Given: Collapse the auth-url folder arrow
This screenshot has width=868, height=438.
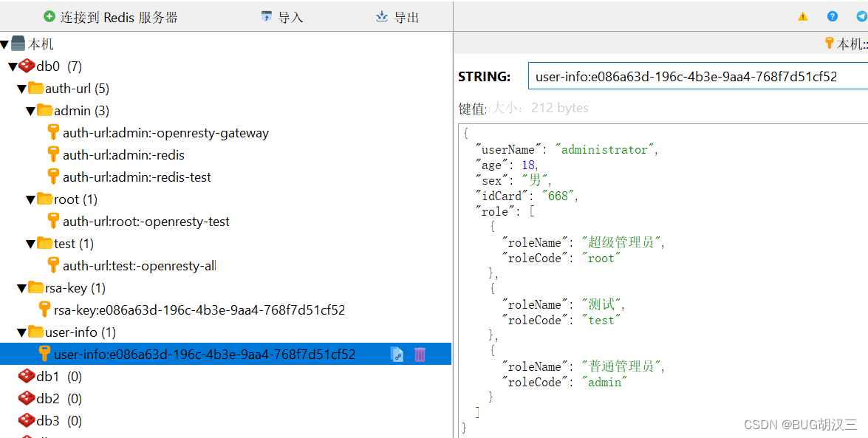Looking at the screenshot, I should coord(22,89).
